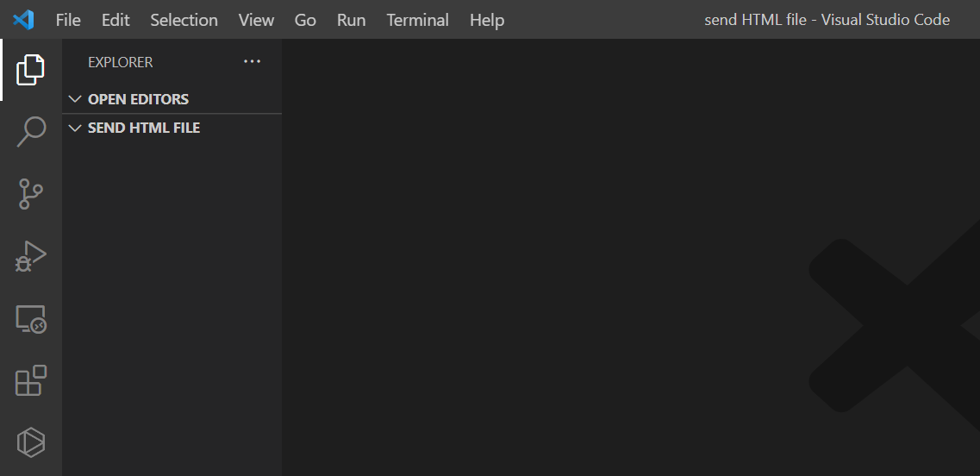This screenshot has height=476, width=980.
Task: Click the VS Code logo icon
Action: [23, 19]
